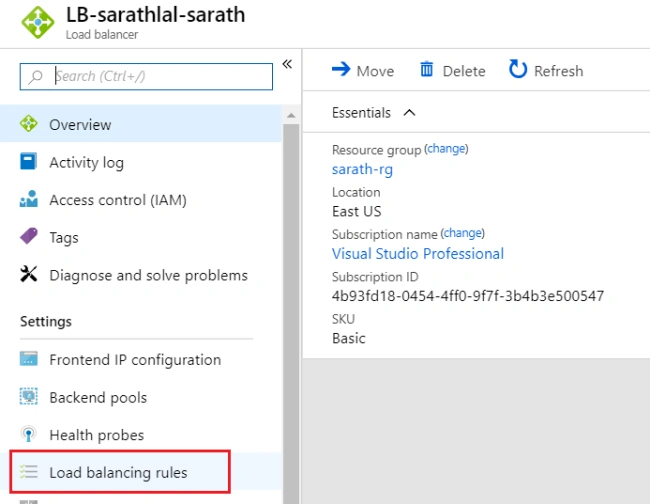Open Visual Studio Professional subscription link

418,253
